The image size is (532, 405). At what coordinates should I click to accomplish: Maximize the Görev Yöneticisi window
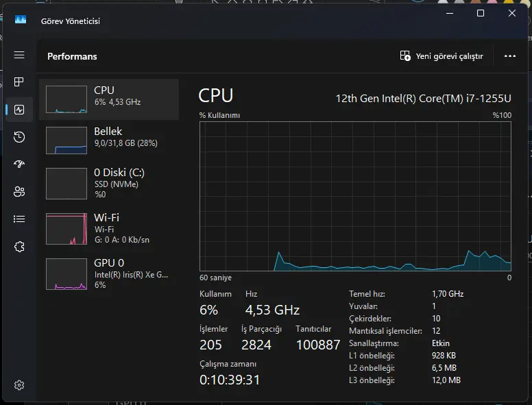tap(481, 13)
